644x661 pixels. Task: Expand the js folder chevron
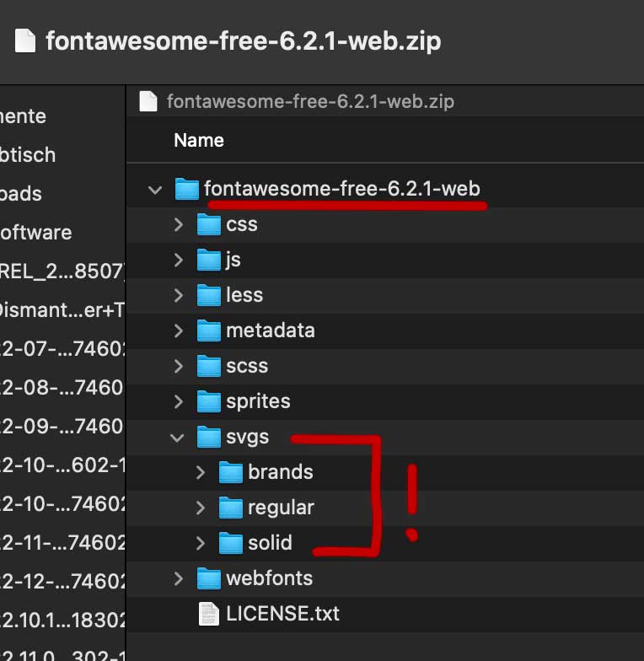point(179,260)
